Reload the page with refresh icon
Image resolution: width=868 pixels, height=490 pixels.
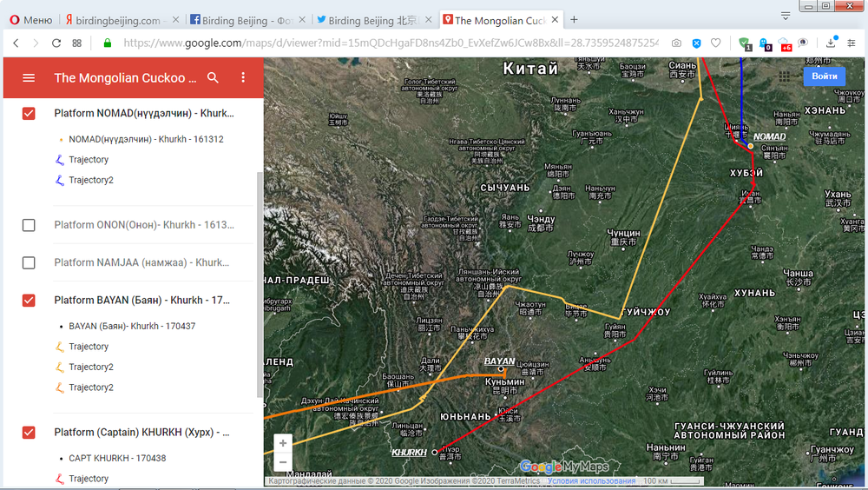pyautogui.click(x=56, y=43)
